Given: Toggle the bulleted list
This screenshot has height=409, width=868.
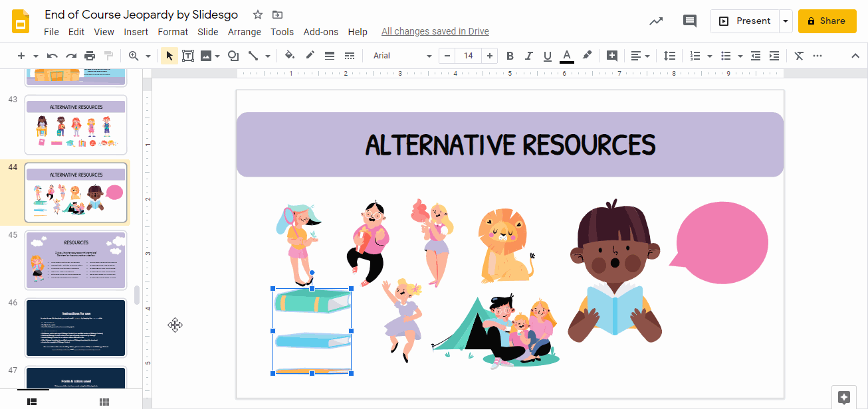Looking at the screenshot, I should [x=726, y=56].
